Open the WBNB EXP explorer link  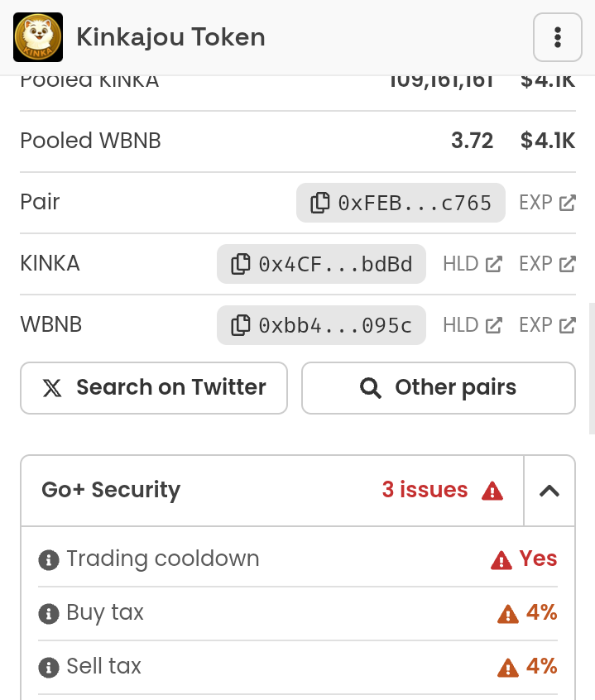click(547, 325)
